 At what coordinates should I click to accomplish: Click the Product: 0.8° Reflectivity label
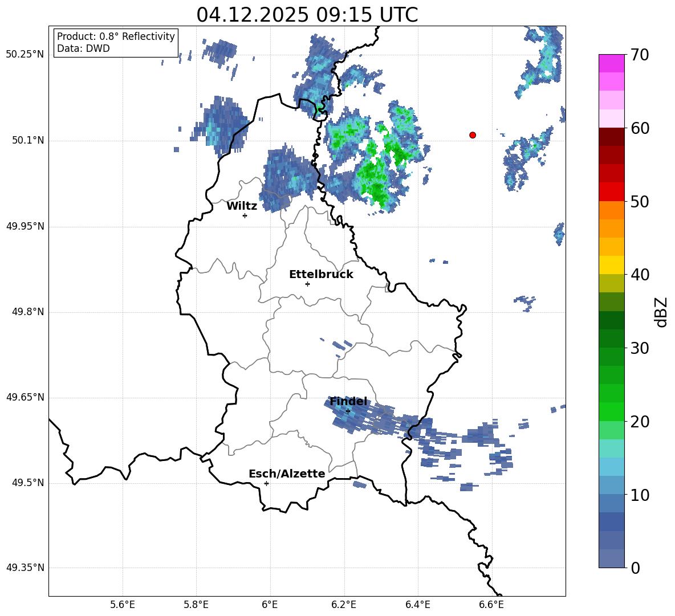click(x=116, y=36)
